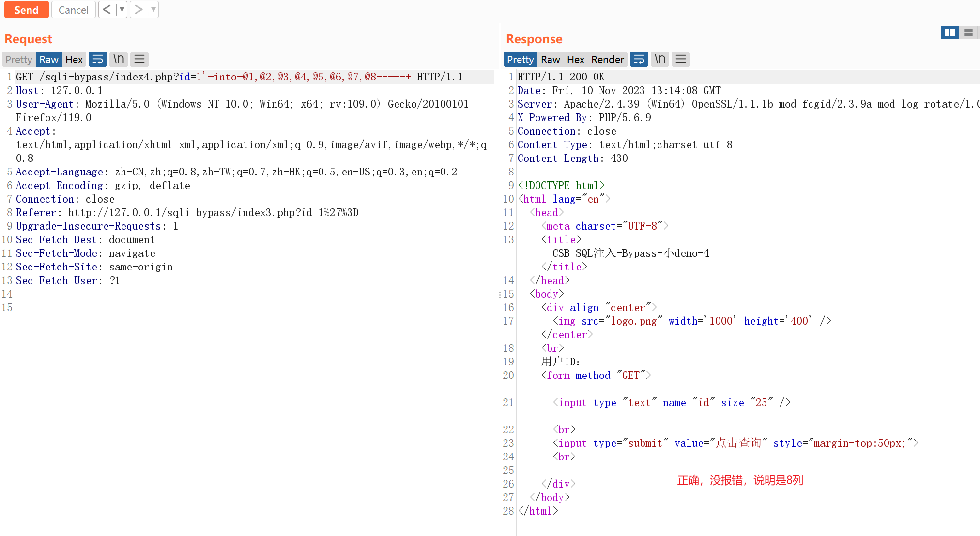Click the GET request line text

pos(239,77)
